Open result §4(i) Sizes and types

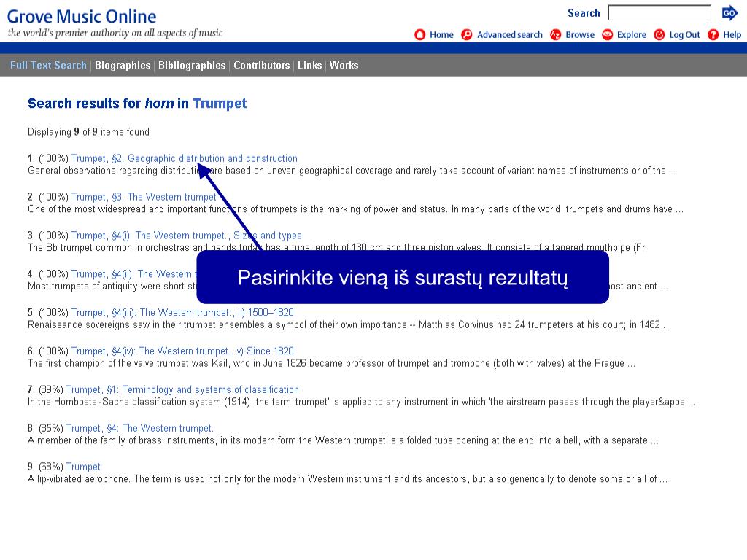click(x=187, y=236)
